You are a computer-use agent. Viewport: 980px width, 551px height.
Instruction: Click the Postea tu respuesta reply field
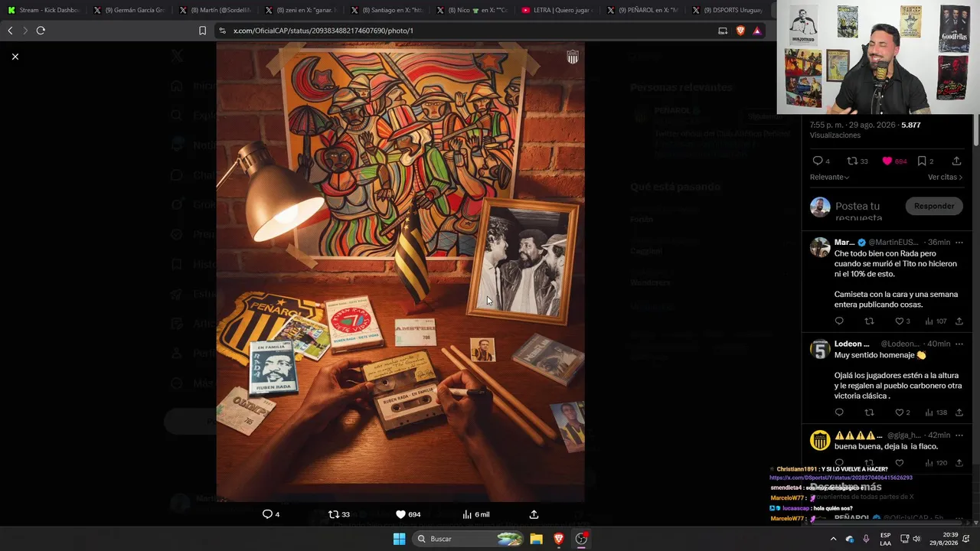tap(857, 212)
